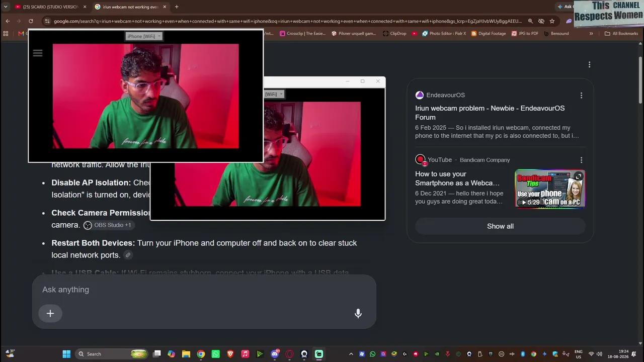Image resolution: width=644 pixels, height=362 pixels.
Task: Open WhatsApp from the taskbar
Action: coord(216,354)
